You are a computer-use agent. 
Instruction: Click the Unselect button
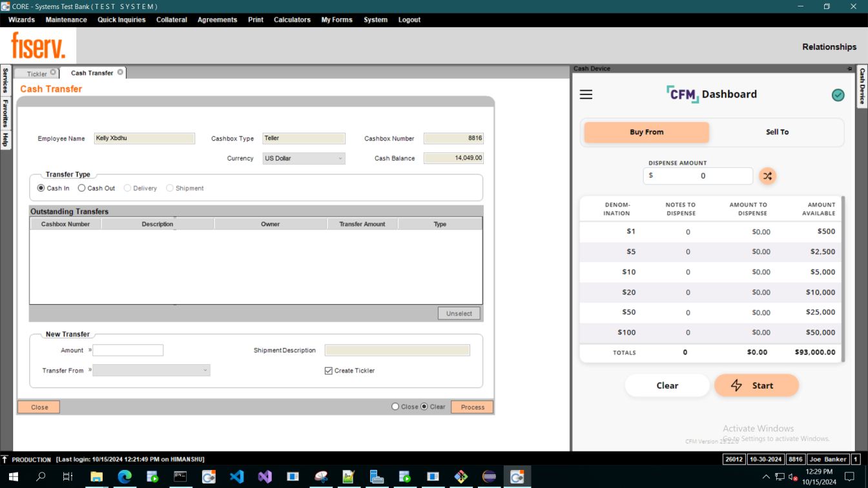pos(459,314)
